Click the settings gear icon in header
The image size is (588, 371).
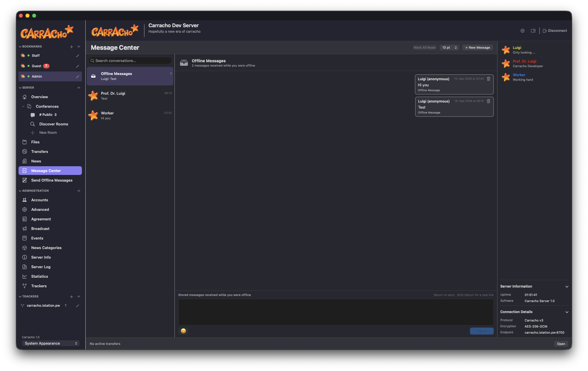522,31
